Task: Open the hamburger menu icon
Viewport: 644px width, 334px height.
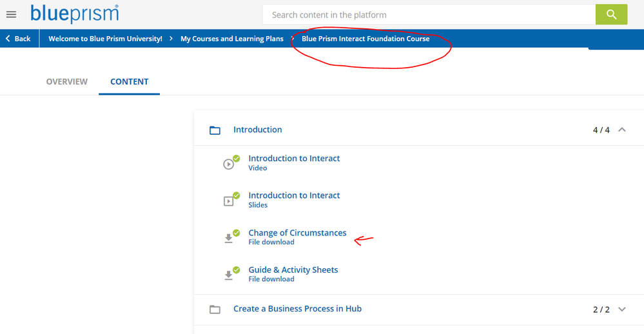Action: pyautogui.click(x=12, y=15)
